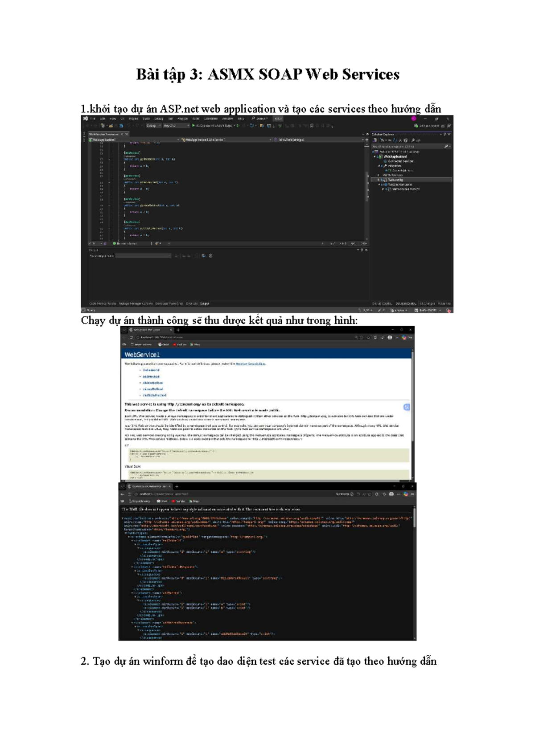This screenshot has width=535, height=756.
Task: Click the Visual Studio logo icon
Action: [x=85, y=118]
